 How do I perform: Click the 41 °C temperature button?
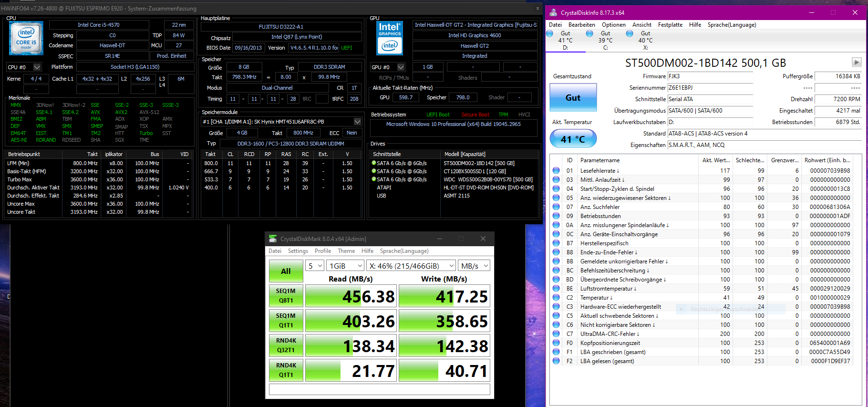(573, 139)
